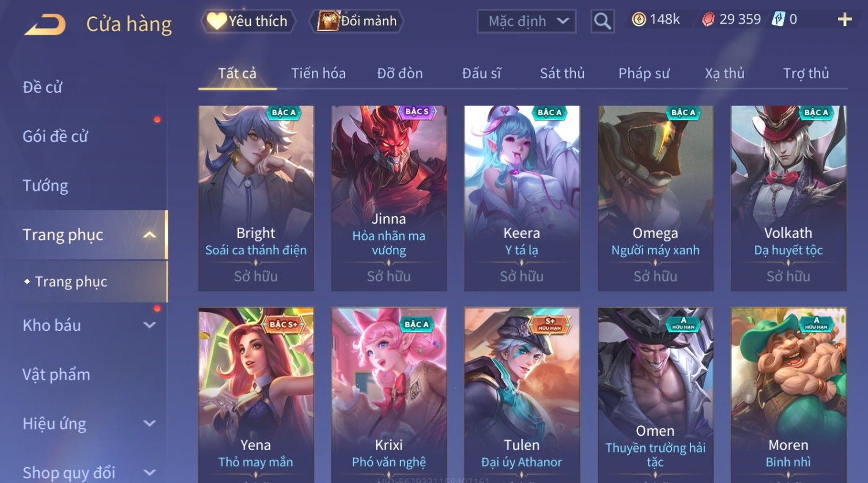Tap the red gem currency icon
Screen dimensions: 868x483
708,20
